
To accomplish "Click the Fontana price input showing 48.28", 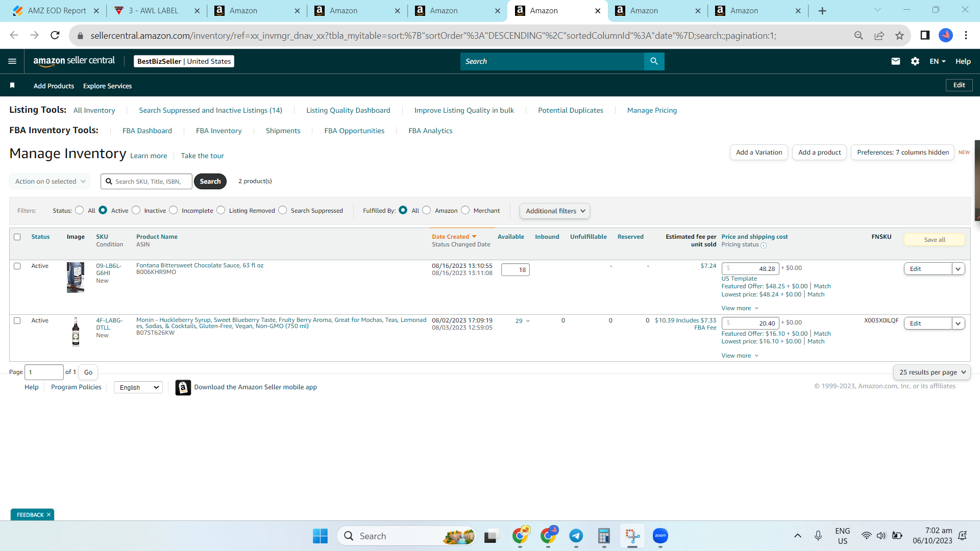I will (x=750, y=268).
